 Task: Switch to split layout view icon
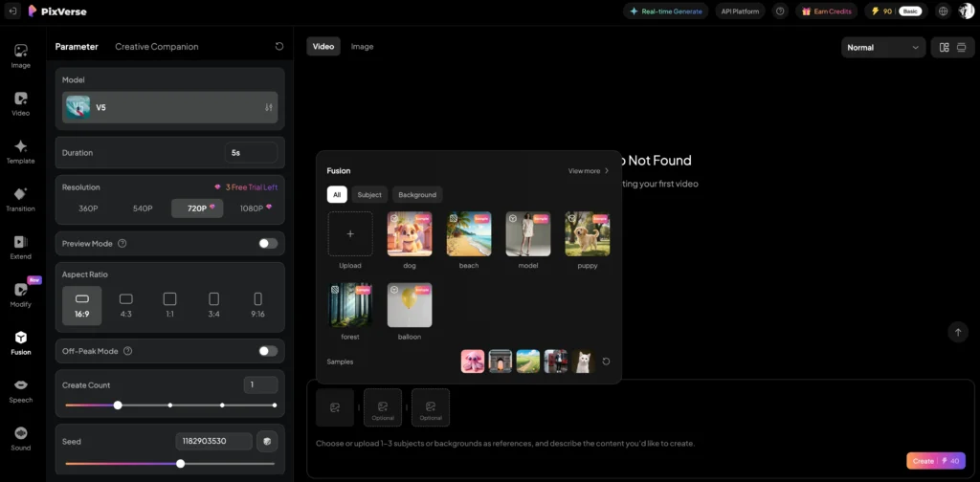(x=944, y=48)
